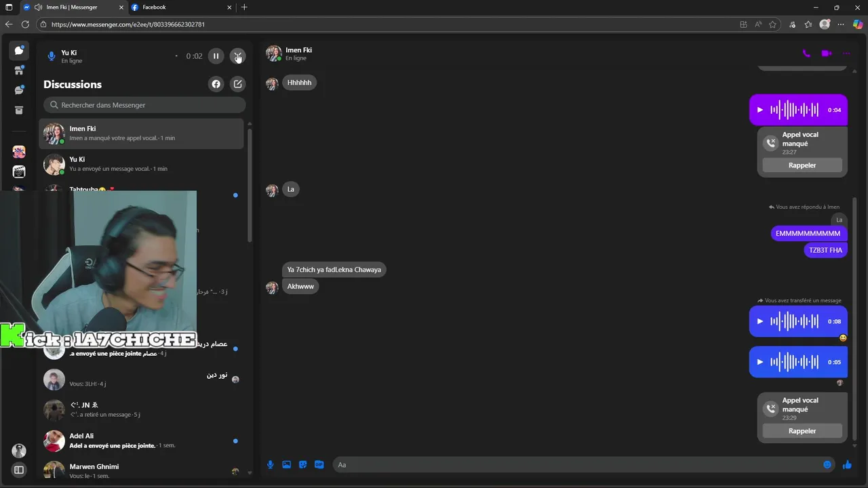Click the La message from Imen

point(290,189)
